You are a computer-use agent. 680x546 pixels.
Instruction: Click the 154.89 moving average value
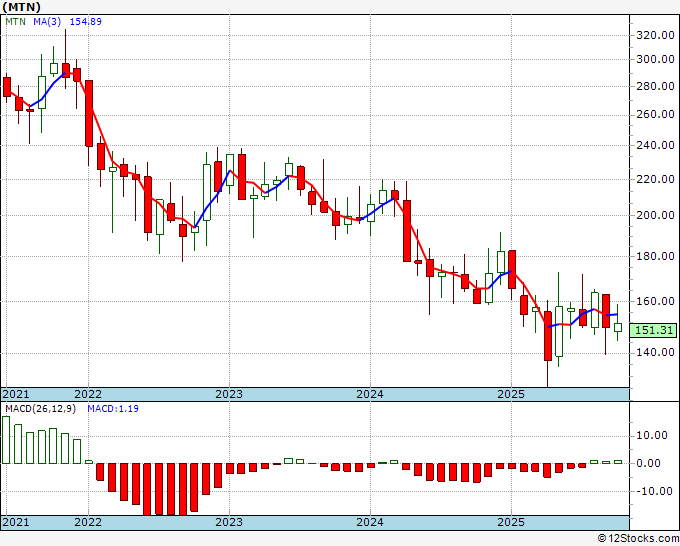click(x=85, y=21)
